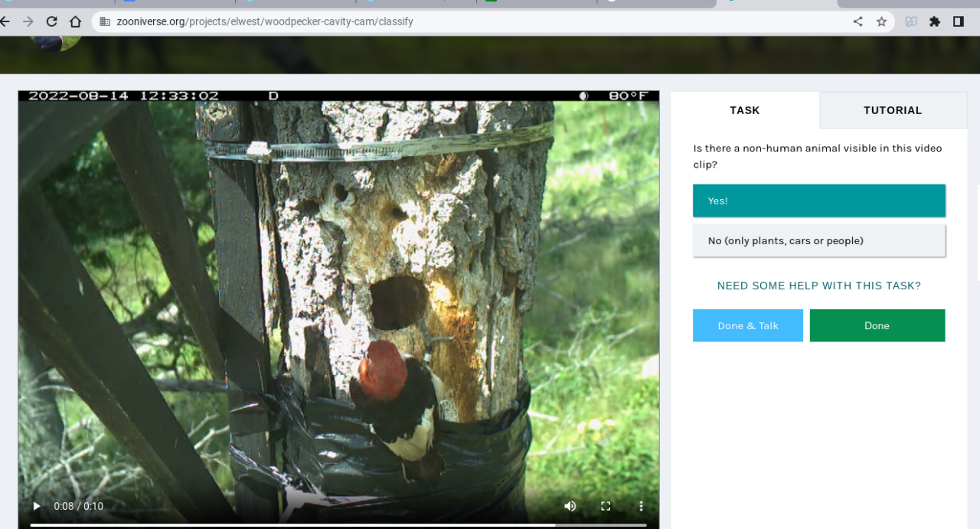The height and width of the screenshot is (529, 980).
Task: Click the Done & Talk button
Action: click(x=748, y=325)
